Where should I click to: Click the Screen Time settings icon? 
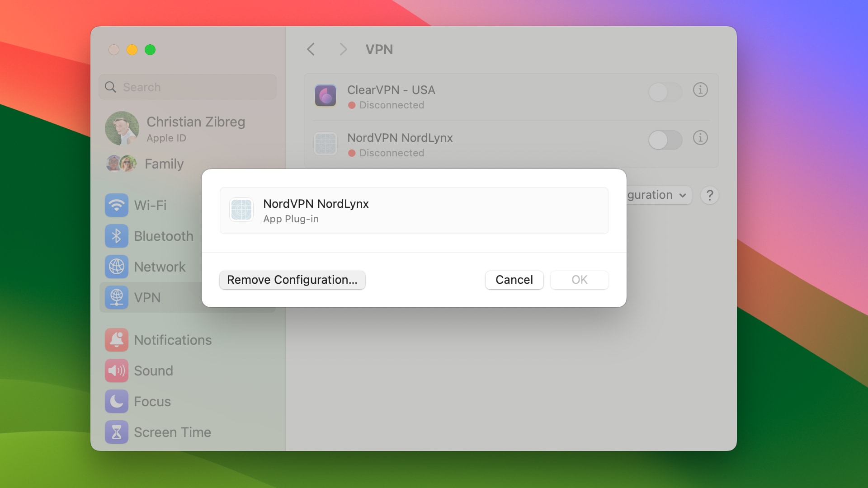tap(116, 432)
